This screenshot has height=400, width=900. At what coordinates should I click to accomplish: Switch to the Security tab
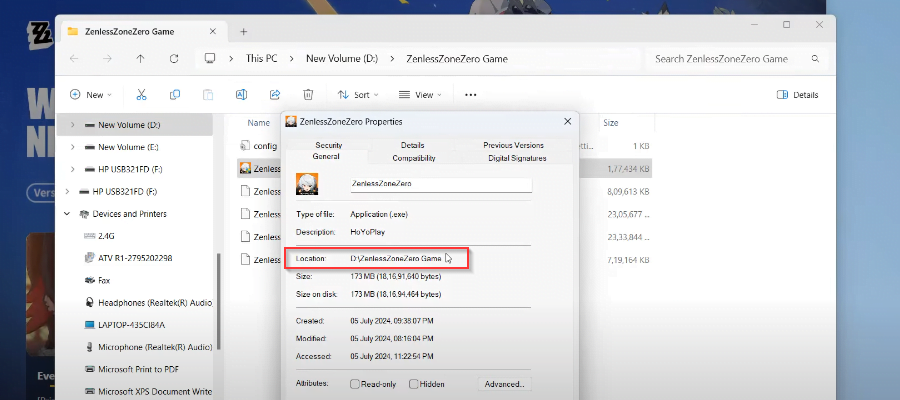[328, 145]
